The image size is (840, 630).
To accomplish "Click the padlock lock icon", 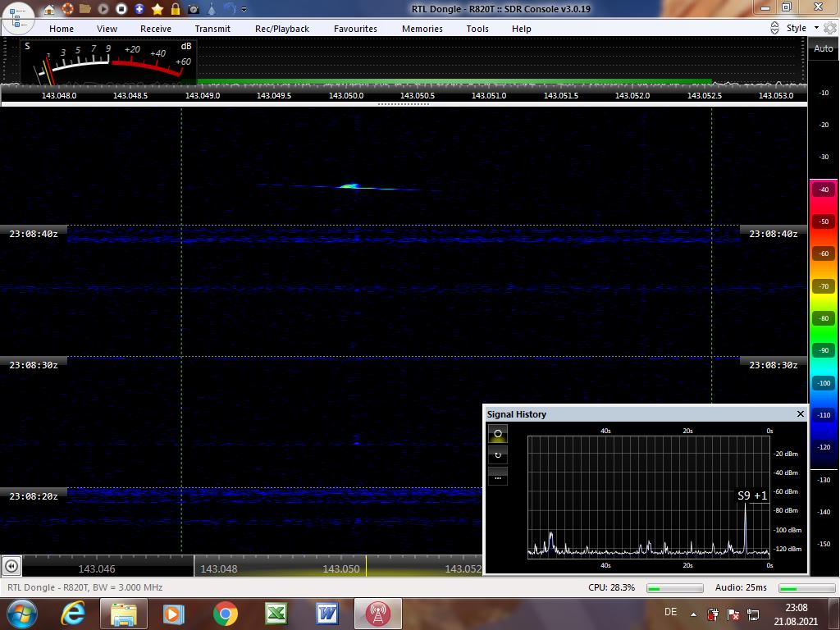I will coord(176,9).
